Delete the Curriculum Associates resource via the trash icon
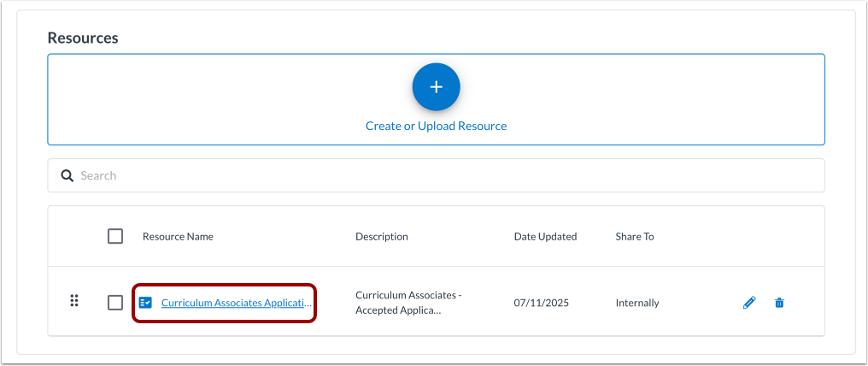 pos(779,303)
